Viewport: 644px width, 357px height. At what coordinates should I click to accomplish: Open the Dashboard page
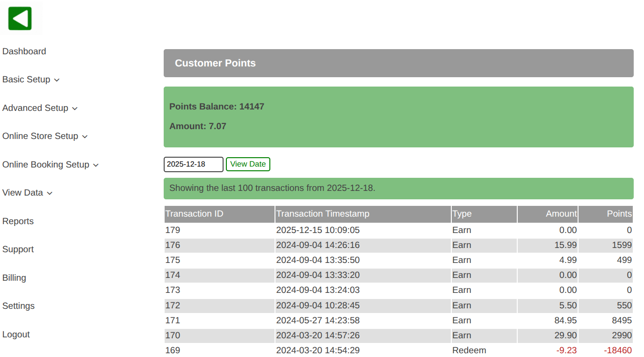[24, 51]
